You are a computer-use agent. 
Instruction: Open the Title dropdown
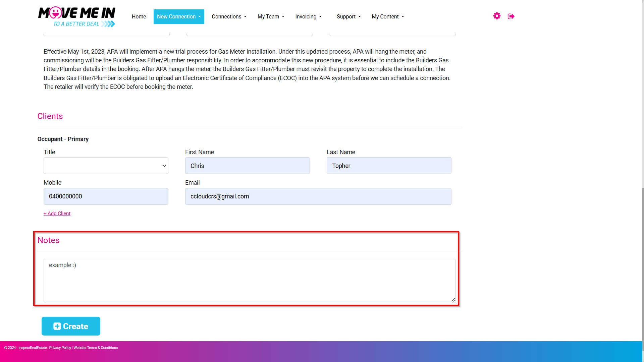106,166
